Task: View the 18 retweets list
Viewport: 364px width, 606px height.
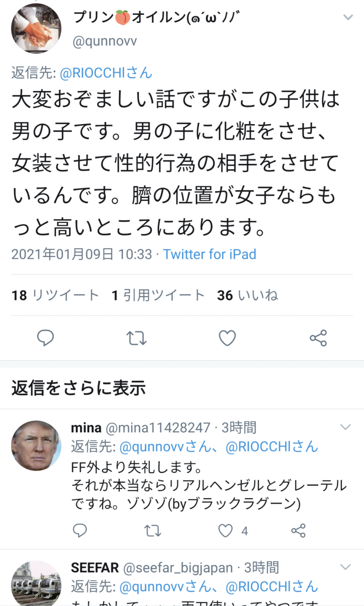Action: (55, 295)
